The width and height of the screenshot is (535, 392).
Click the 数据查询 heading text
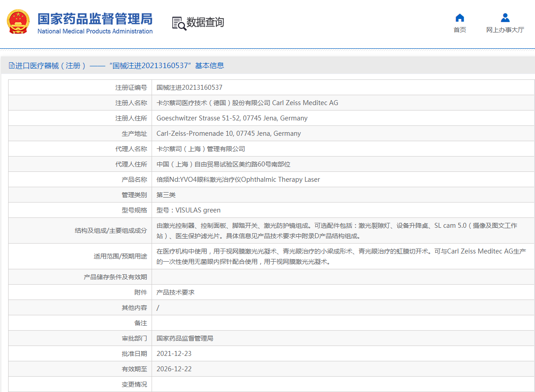[205, 23]
